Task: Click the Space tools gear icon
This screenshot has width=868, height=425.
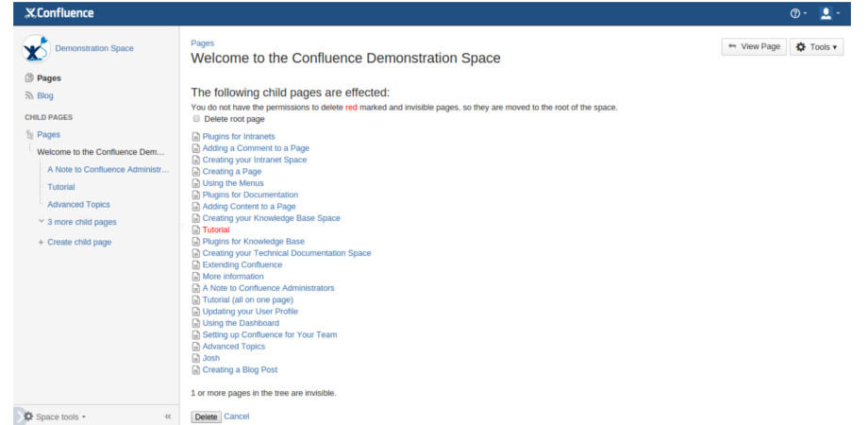Action: pyautogui.click(x=28, y=416)
